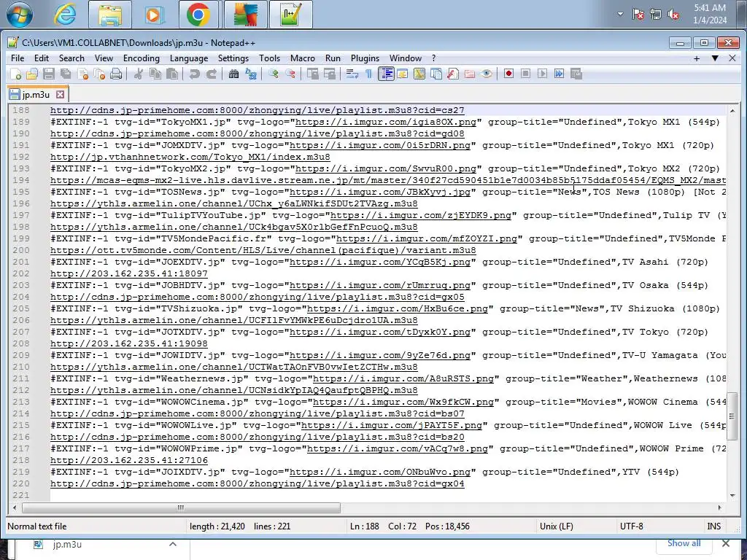
Task: Click the menu bar X close-document button
Action: pyautogui.click(x=732, y=58)
